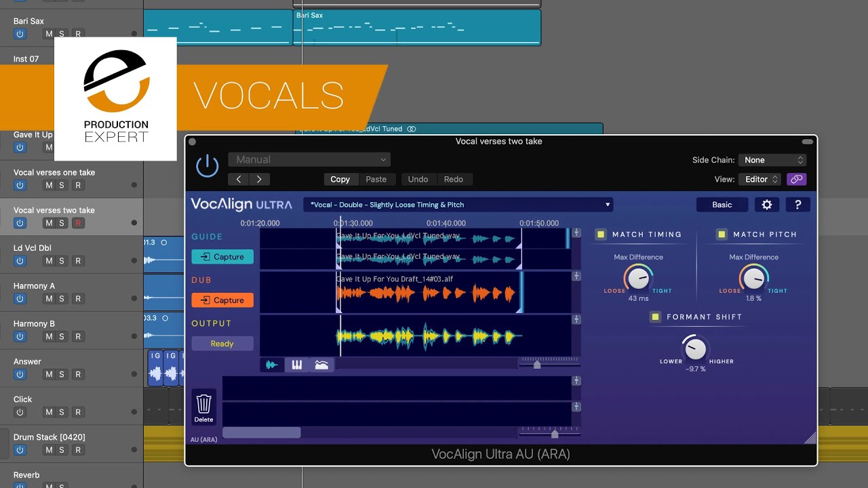Toggle power on Click track
The height and width of the screenshot is (488, 868).
[20, 412]
